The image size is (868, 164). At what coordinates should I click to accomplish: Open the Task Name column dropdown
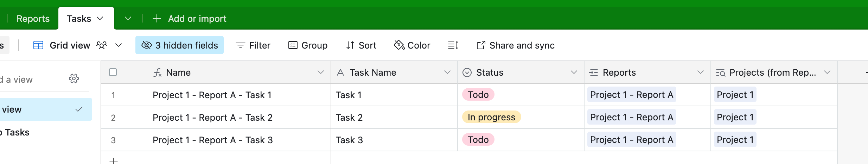(447, 72)
